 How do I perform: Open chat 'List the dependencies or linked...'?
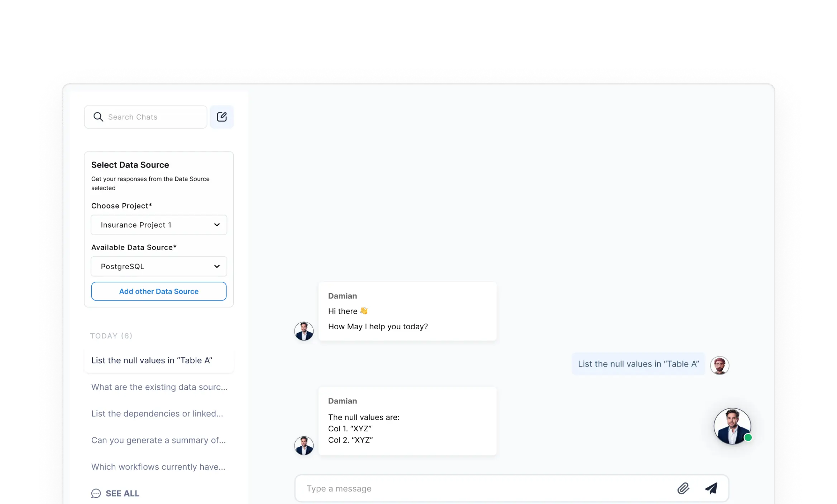click(x=157, y=413)
